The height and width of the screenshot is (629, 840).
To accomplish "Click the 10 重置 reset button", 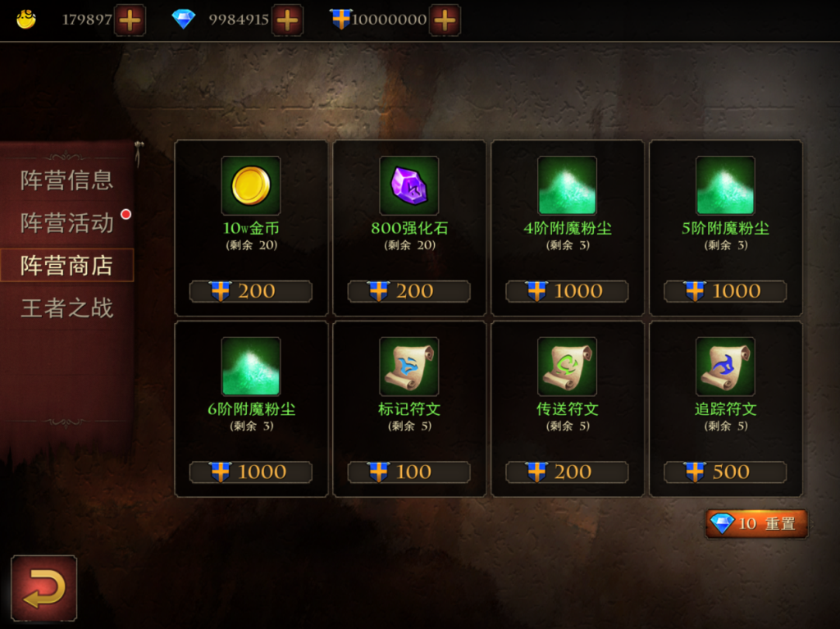I will 756,523.
